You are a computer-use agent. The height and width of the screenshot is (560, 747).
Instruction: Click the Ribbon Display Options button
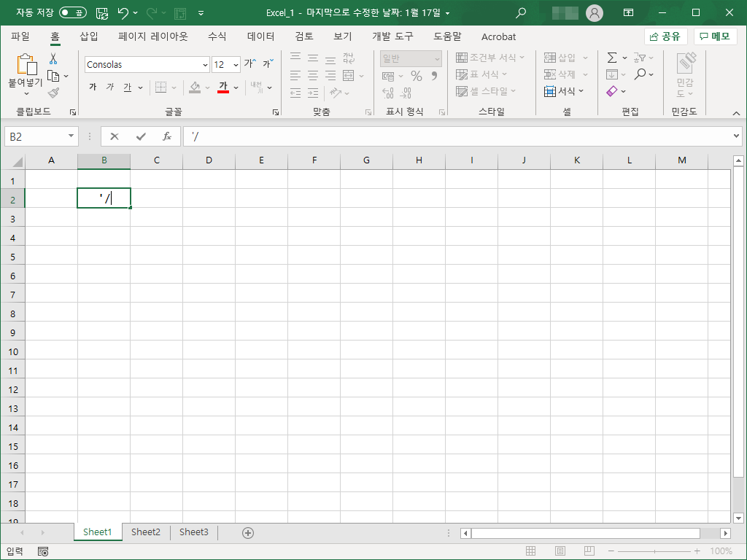click(628, 13)
